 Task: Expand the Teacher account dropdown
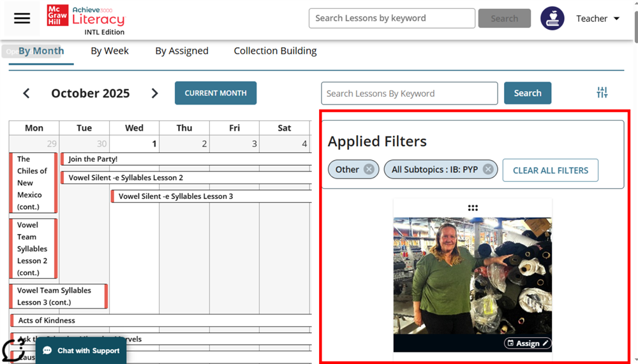pos(598,18)
